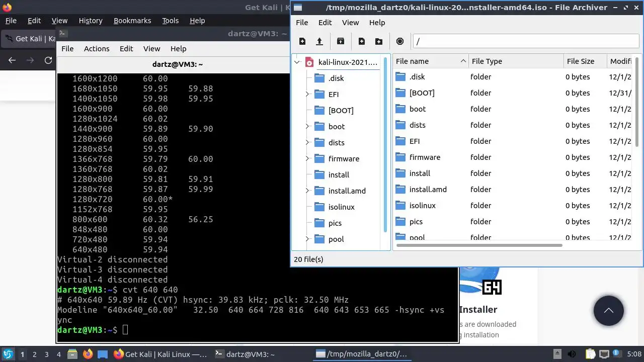The height and width of the screenshot is (362, 644).
Task: Expand the dists folder in tree
Action: click(x=307, y=142)
